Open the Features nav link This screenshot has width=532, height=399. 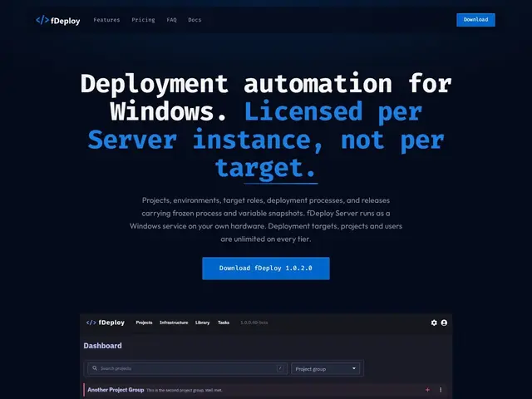coord(106,20)
